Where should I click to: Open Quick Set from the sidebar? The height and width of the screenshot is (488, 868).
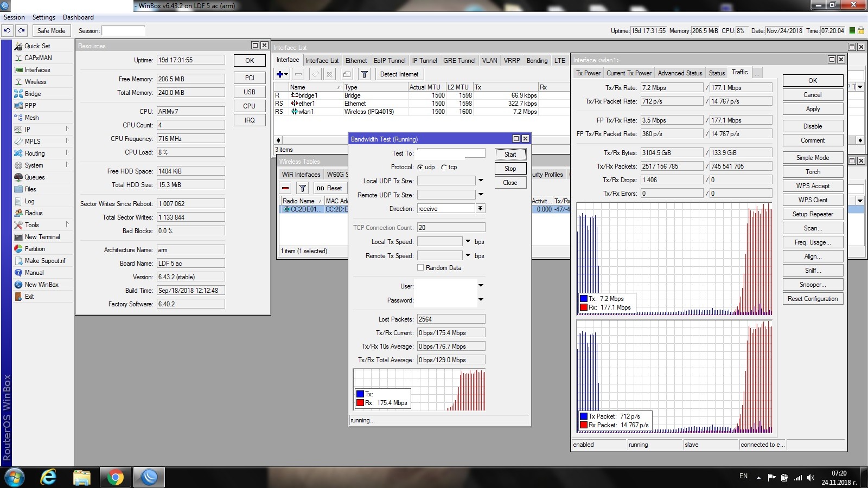point(37,46)
